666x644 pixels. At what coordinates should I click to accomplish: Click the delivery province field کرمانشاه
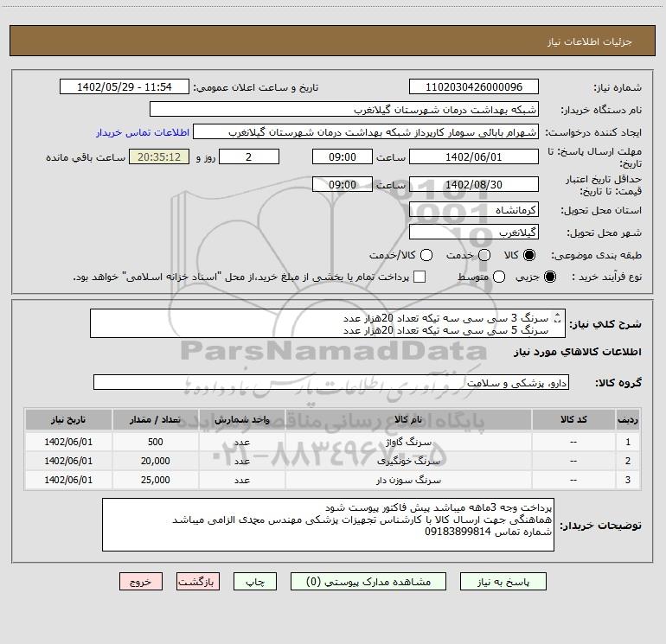(x=474, y=210)
